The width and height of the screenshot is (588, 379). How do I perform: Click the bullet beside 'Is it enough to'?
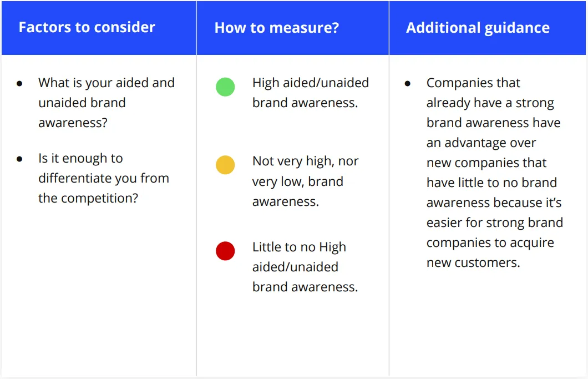(19, 159)
